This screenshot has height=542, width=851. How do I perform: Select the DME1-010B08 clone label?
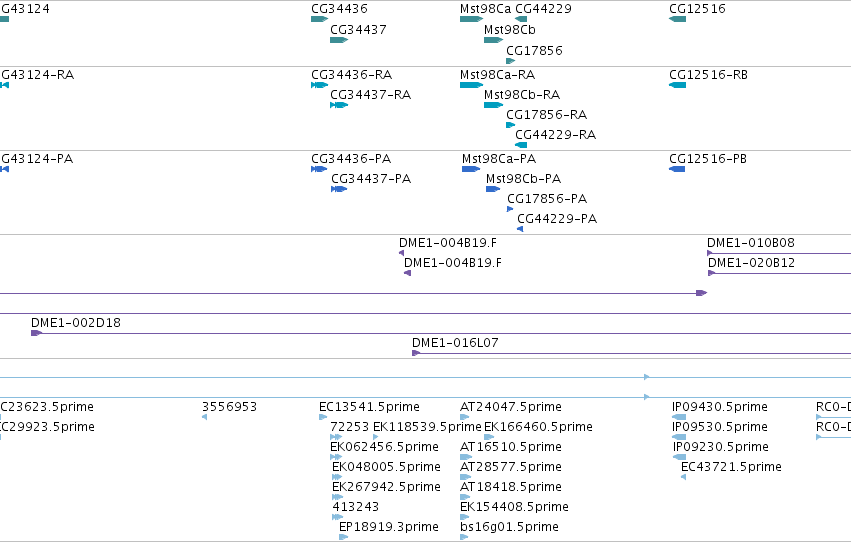click(751, 243)
